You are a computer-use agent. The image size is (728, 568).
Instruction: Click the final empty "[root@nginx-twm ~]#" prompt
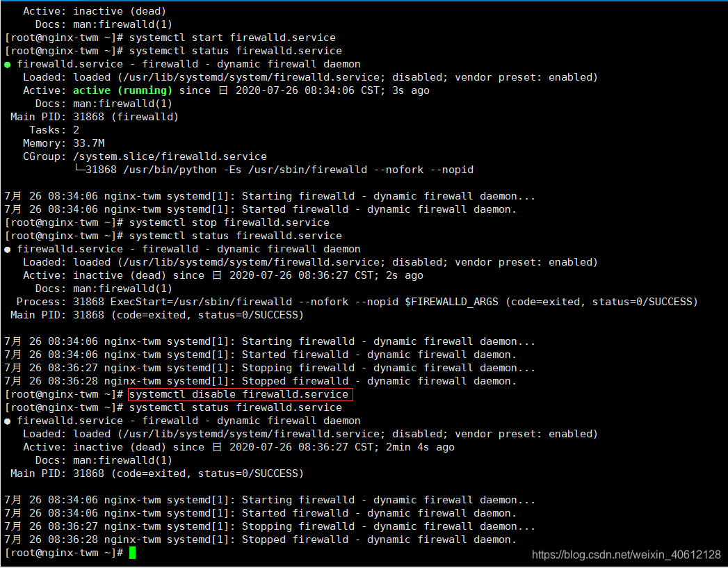click(63, 553)
